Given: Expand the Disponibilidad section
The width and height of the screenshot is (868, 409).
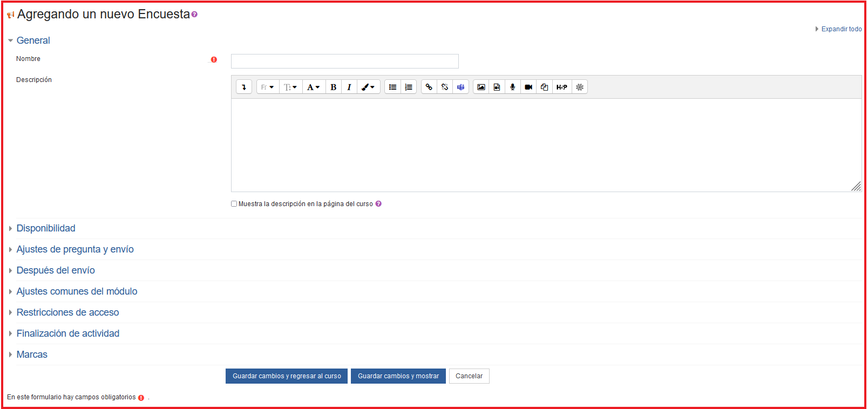Looking at the screenshot, I should click(46, 228).
